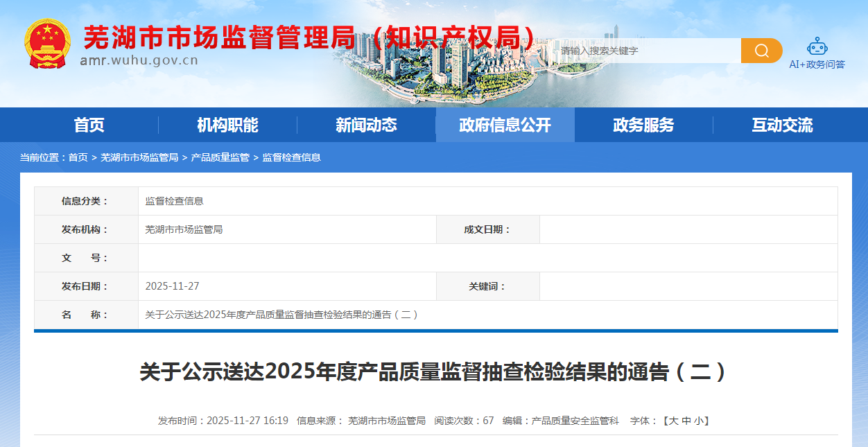Go to the 新闻动态 section

pos(366,125)
